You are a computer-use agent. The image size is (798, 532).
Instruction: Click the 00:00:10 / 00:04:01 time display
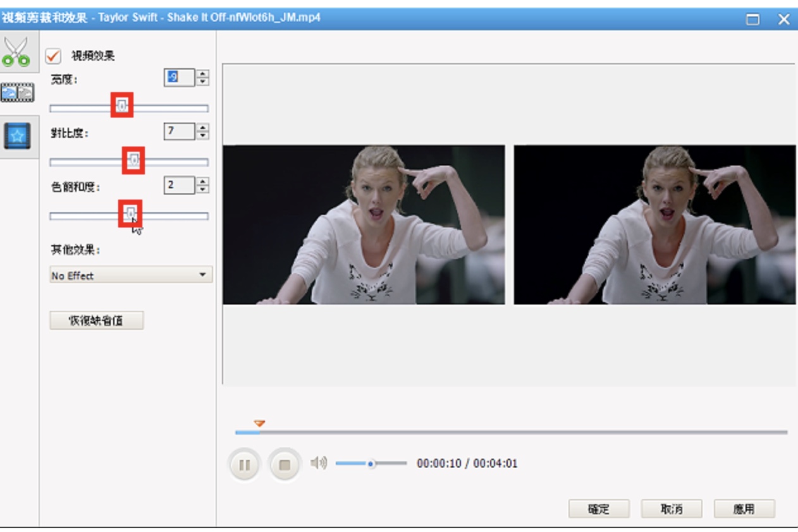[x=467, y=464]
